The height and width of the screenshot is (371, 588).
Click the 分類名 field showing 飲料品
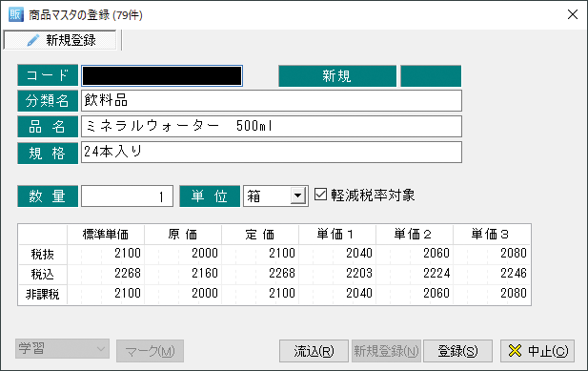pyautogui.click(x=272, y=100)
